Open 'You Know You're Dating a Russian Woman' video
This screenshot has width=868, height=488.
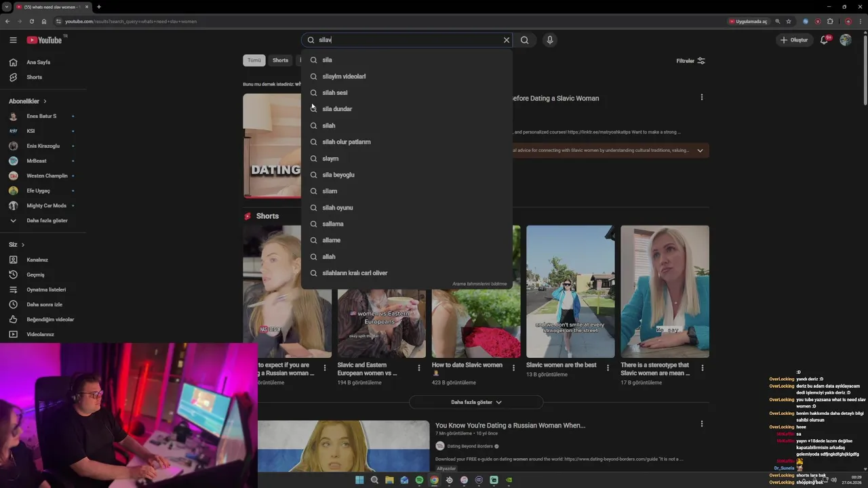(x=510, y=426)
